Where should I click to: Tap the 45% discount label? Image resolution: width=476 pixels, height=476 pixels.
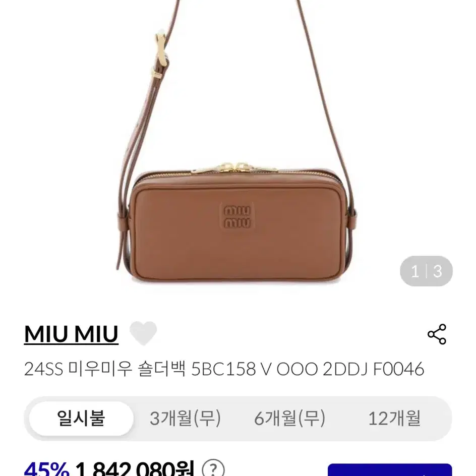(46, 469)
